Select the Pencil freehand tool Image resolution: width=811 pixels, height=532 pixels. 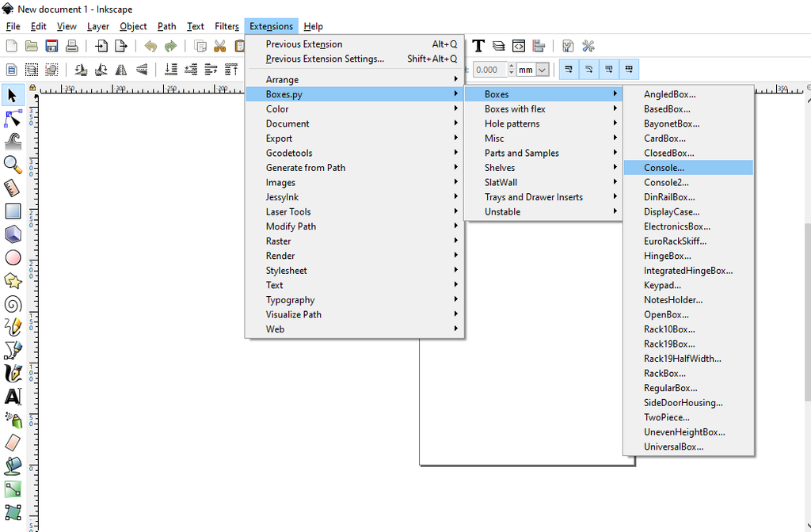click(x=13, y=327)
